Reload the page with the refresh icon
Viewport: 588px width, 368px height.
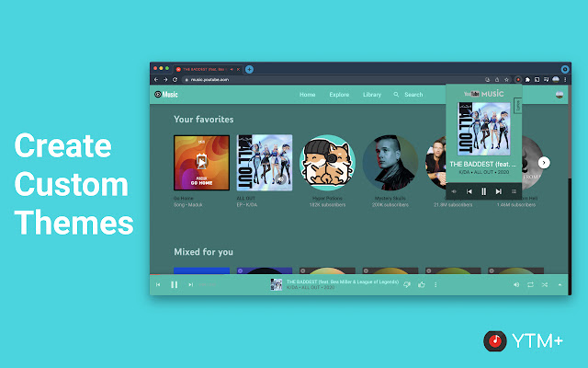(x=175, y=80)
